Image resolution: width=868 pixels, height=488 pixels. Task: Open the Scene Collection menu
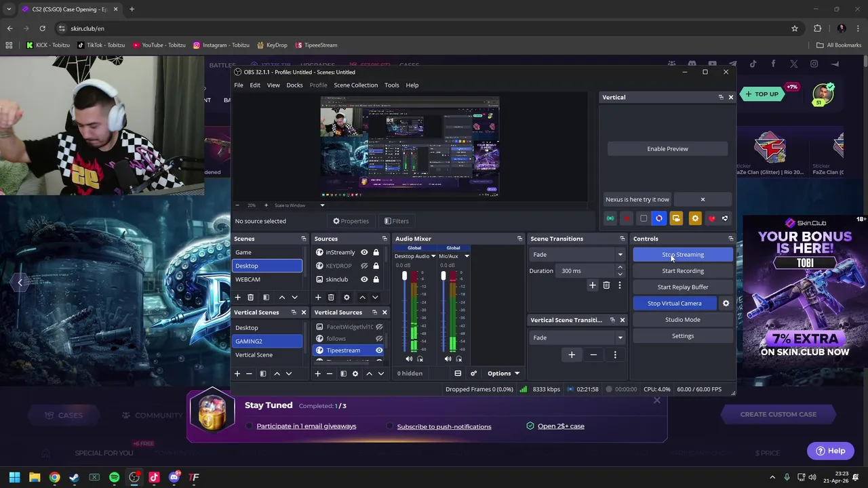[355, 85]
